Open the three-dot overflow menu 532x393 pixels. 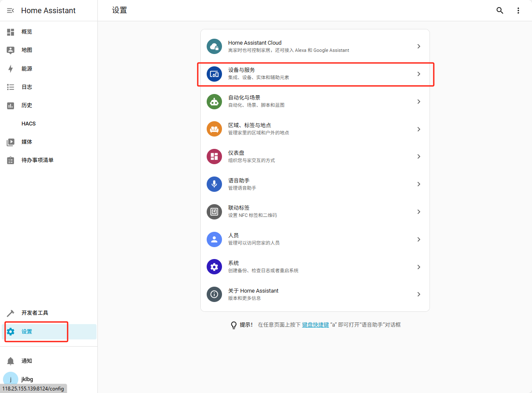pos(518,11)
